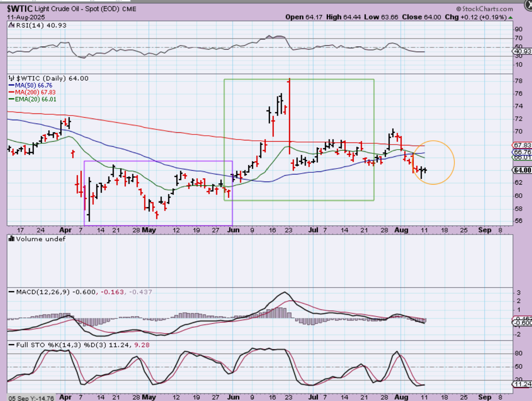Viewport: 532px width, 401px height.
Task: Click the 05 Sep crosshair readout box
Action: 31,398
